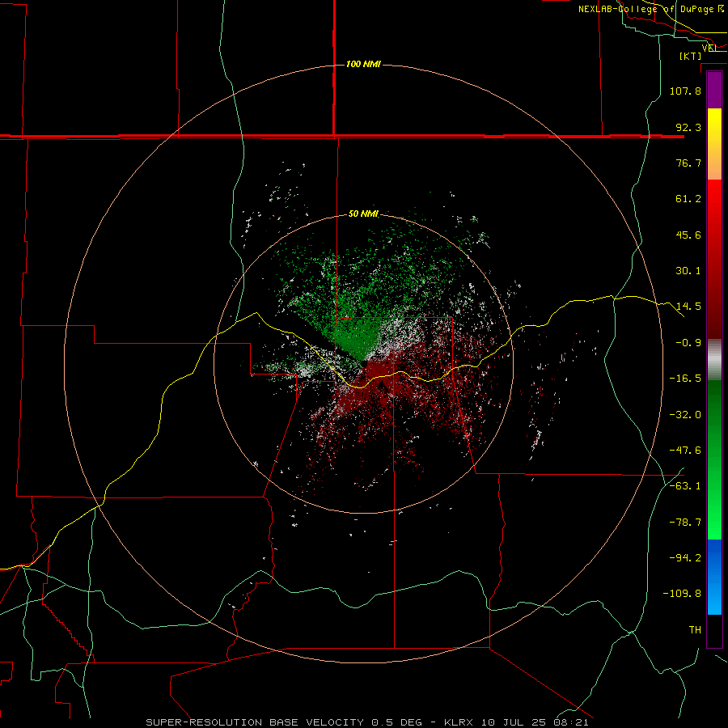Click the -32.0 velocity scale value
This screenshot has width=728, height=728.
click(685, 415)
